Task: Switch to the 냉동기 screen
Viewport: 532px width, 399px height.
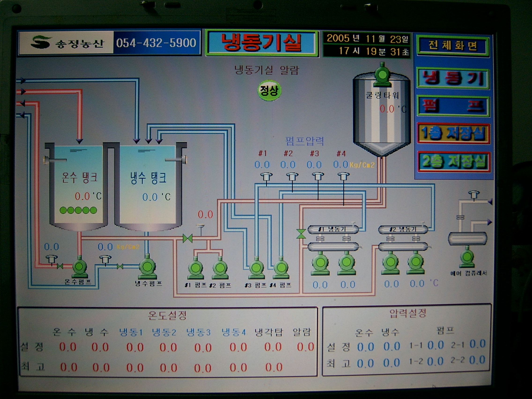Action: click(453, 78)
